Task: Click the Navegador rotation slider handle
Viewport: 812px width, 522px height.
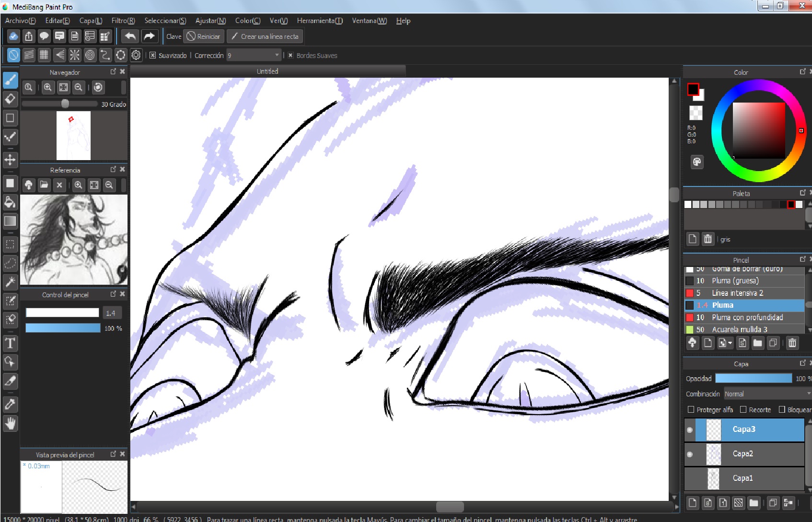Action: [65, 104]
